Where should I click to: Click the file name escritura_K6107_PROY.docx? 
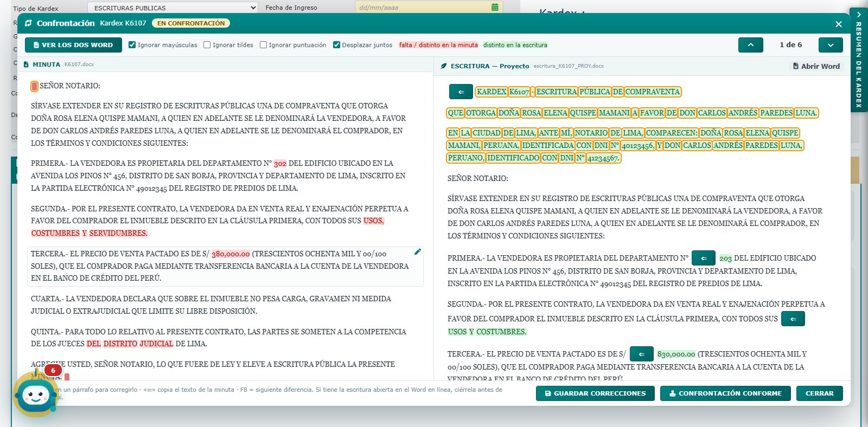(569, 66)
